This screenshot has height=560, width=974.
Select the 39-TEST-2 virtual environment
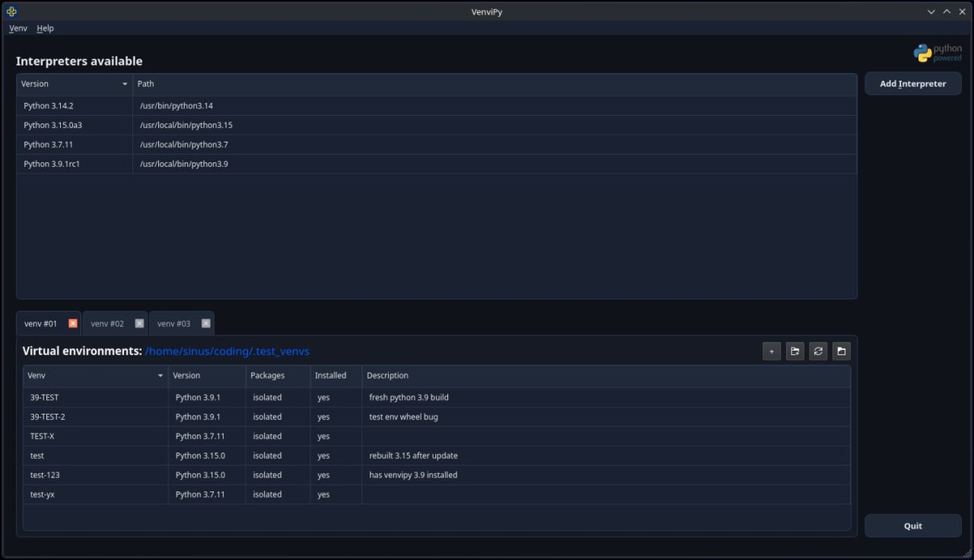pos(437,417)
